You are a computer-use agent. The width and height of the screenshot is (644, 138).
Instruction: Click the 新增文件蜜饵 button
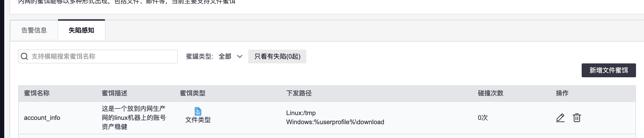609,70
